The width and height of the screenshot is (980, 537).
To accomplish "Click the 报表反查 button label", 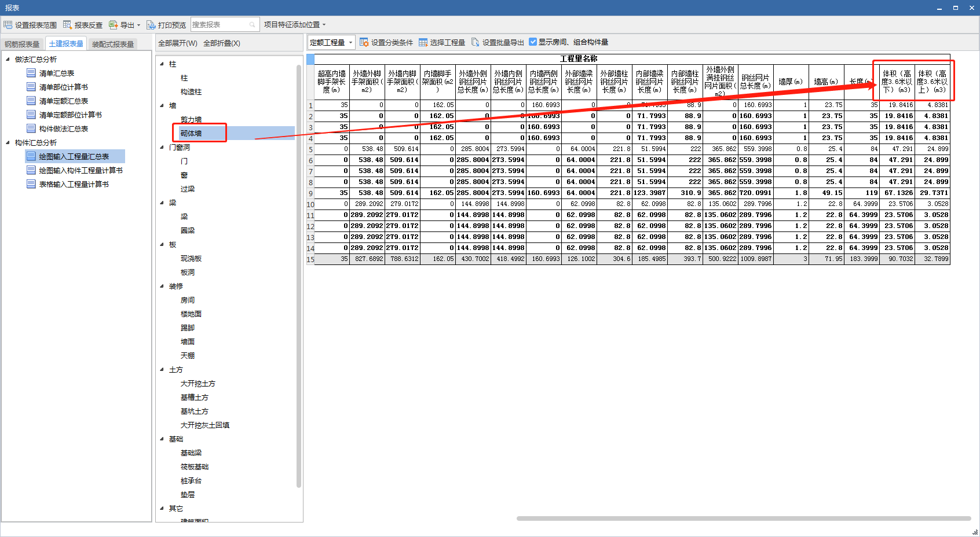I will [x=89, y=25].
